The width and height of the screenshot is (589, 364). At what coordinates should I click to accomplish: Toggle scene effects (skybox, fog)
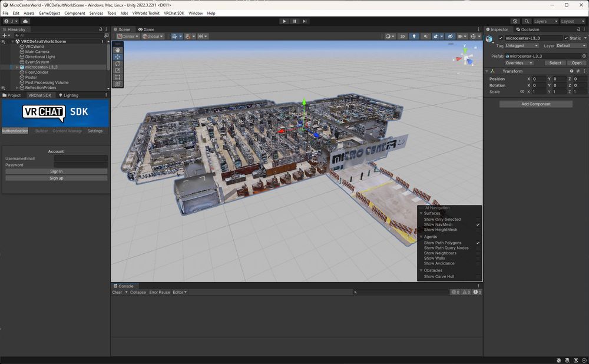pyautogui.click(x=436, y=37)
